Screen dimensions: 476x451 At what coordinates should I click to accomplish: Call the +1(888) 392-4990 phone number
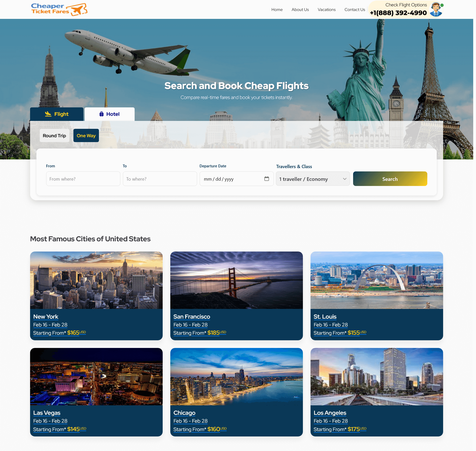click(398, 13)
